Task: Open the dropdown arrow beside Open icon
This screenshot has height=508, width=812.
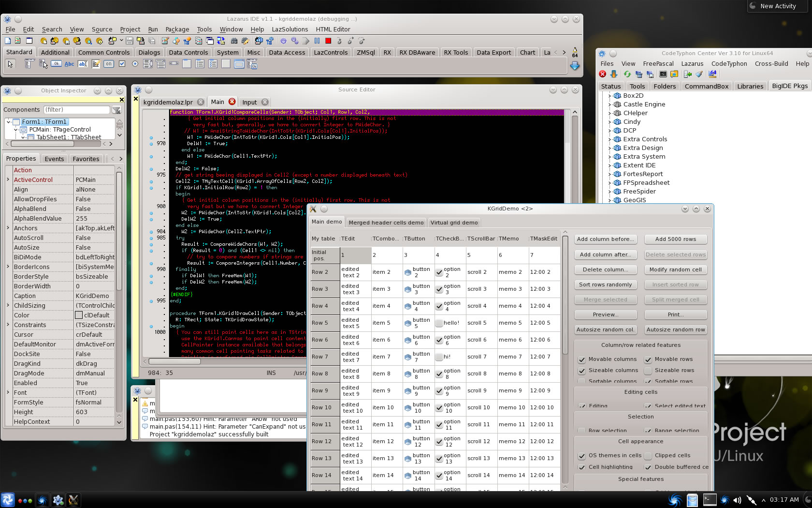Action: (121, 41)
